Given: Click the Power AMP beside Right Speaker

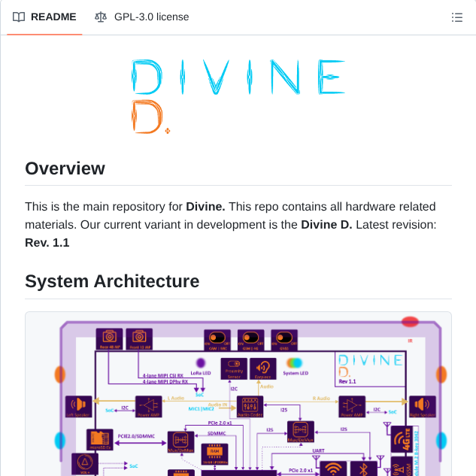Looking at the screenshot, I should click(x=352, y=407).
